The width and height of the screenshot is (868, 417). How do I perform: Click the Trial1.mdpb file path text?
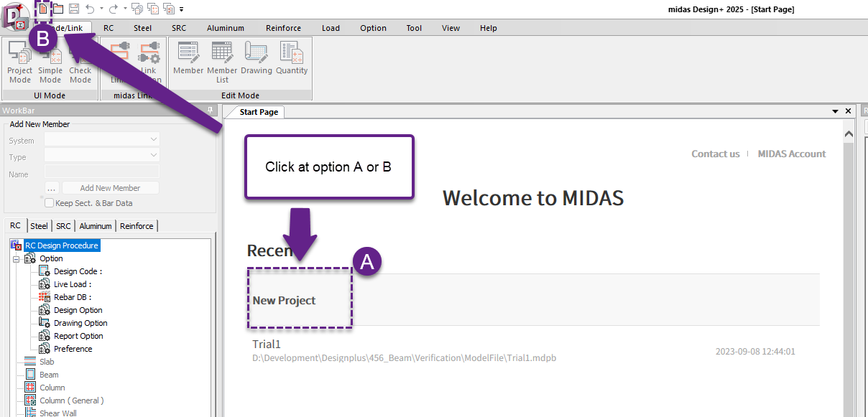click(405, 357)
